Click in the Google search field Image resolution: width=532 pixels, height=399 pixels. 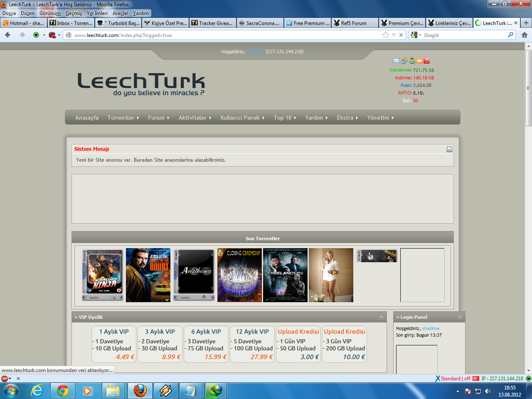click(463, 35)
